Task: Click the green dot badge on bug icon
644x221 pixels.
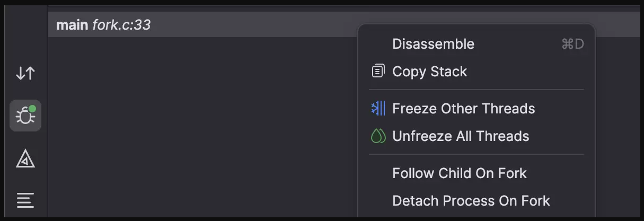Action: coord(32,109)
